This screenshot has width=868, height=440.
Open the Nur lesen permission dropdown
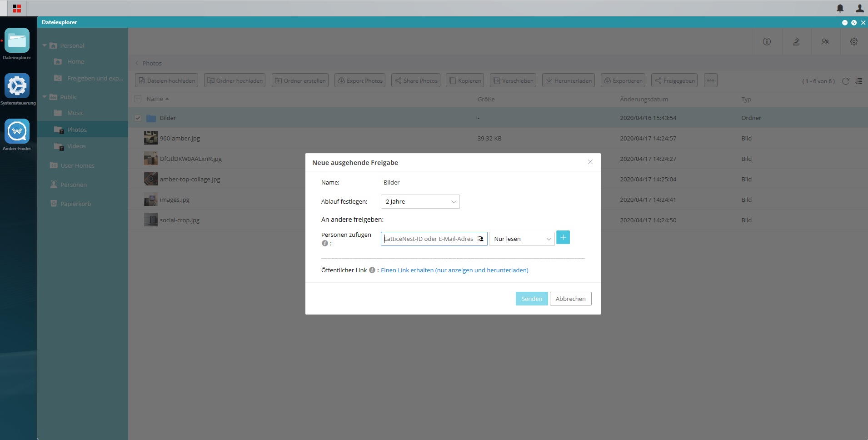click(522, 239)
